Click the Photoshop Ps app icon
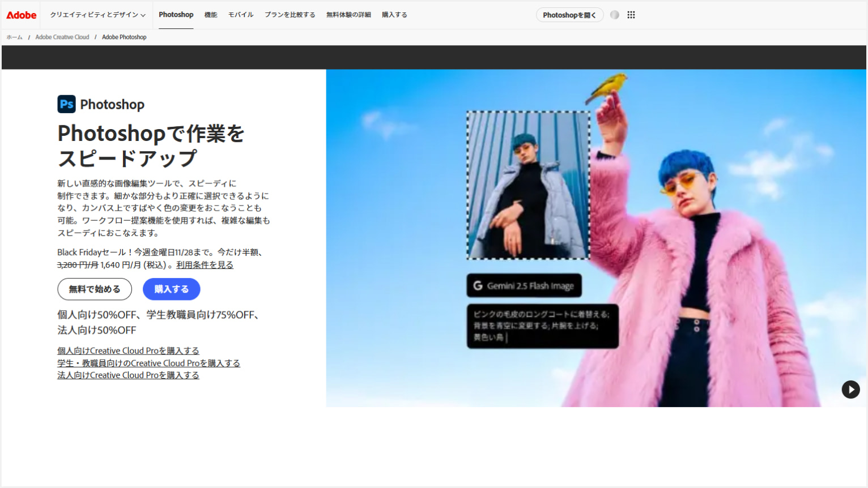868x488 pixels. (66, 104)
